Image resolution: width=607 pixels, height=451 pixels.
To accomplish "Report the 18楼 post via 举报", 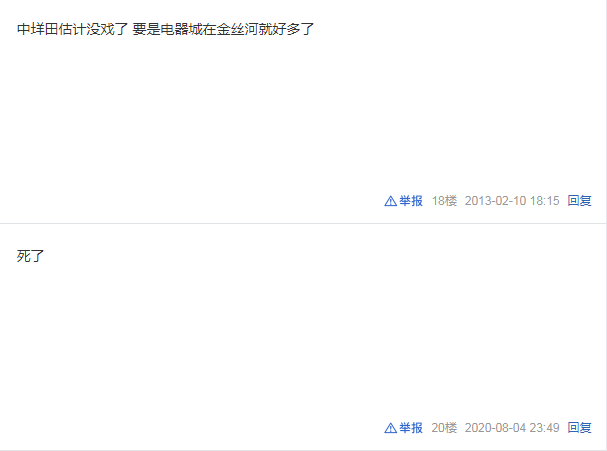I will coord(411,201).
